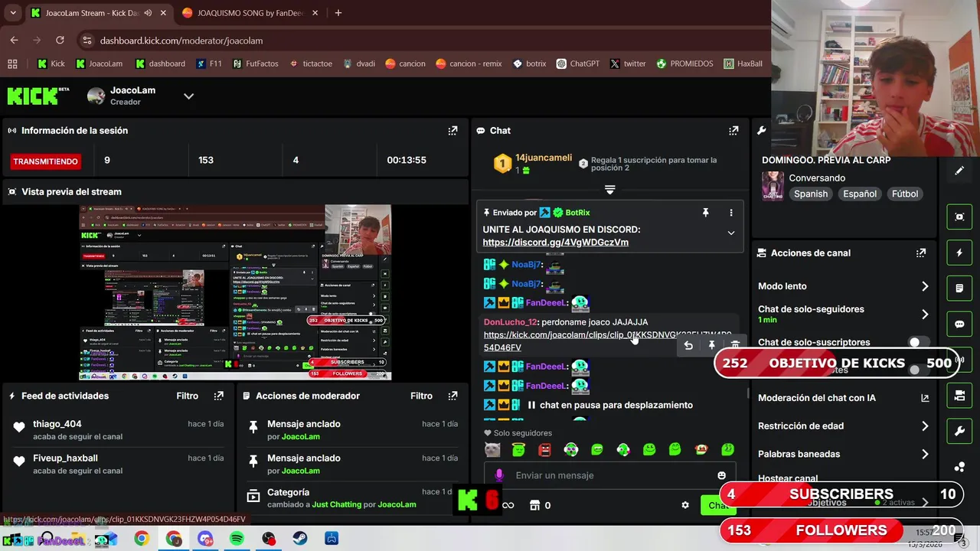Delete the DonLucho_12 message
Image resolution: width=980 pixels, height=551 pixels.
[x=735, y=346]
